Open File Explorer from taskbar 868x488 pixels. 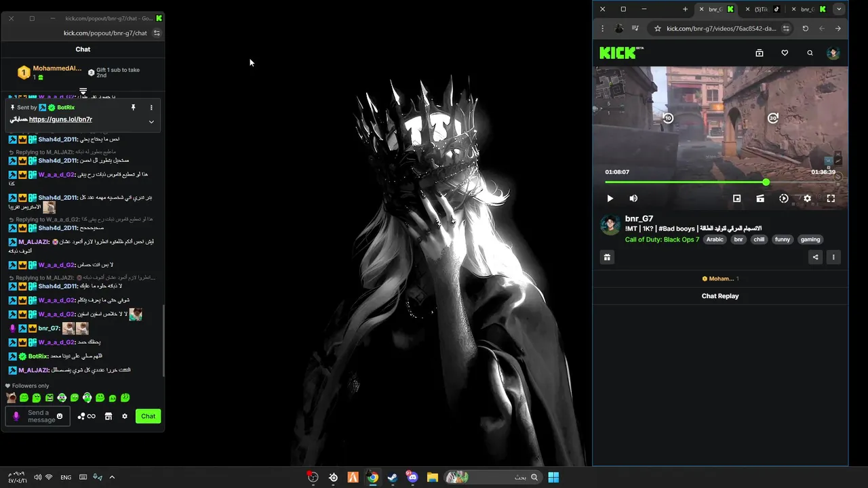(432, 477)
